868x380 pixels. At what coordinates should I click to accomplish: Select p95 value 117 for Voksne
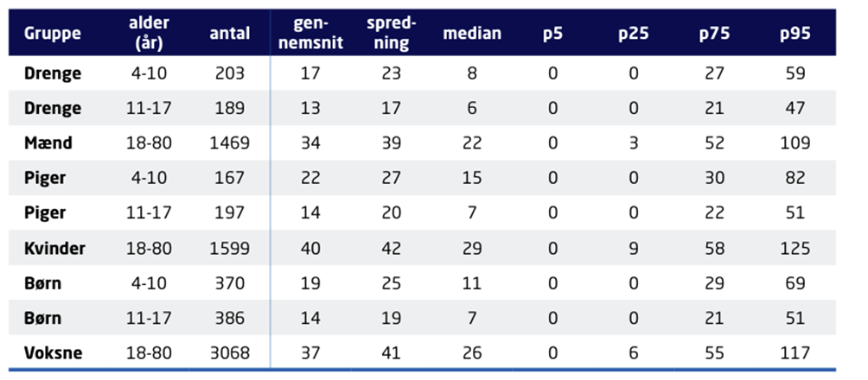tap(795, 353)
